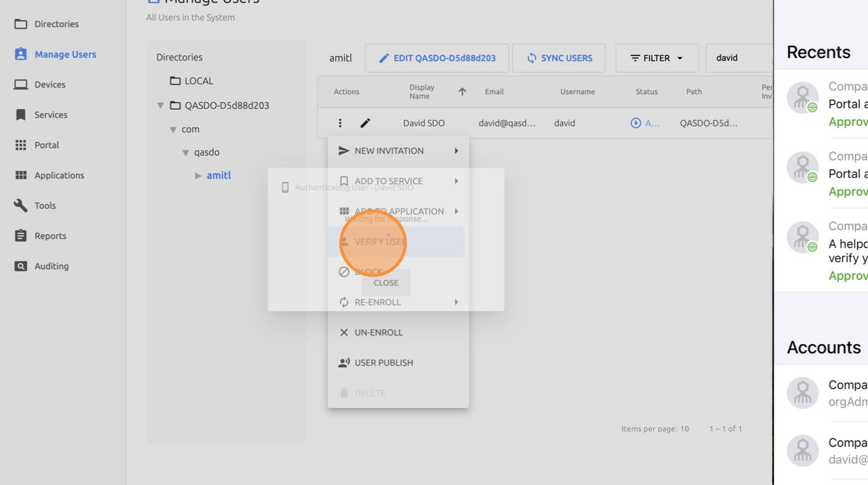Select the com tree node
This screenshot has height=485, width=868.
tap(191, 129)
